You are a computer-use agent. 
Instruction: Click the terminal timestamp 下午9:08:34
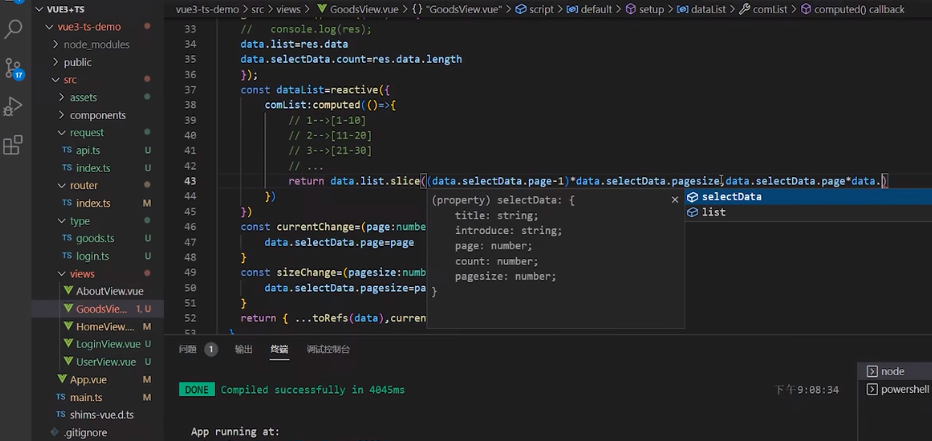click(807, 390)
